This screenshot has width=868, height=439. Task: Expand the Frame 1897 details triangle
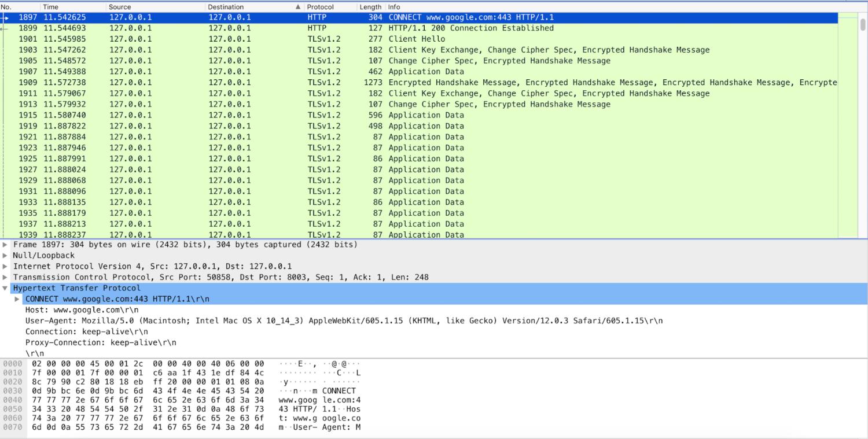click(x=5, y=245)
